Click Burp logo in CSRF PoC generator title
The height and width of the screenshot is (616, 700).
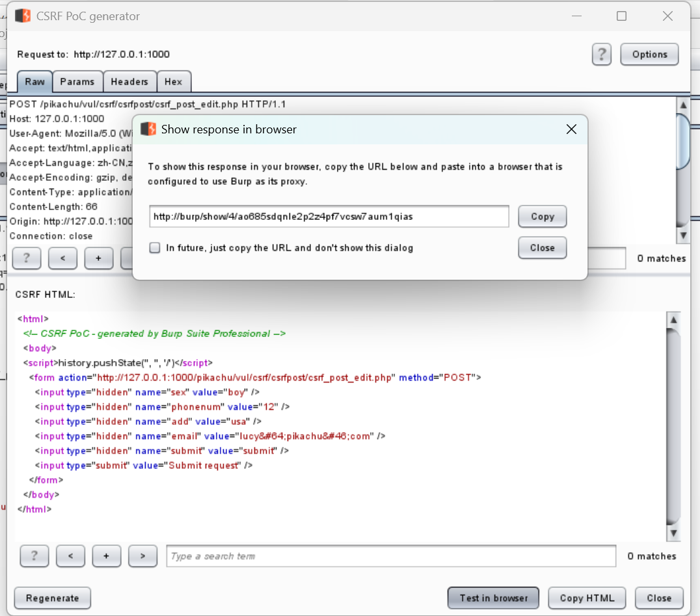point(23,16)
